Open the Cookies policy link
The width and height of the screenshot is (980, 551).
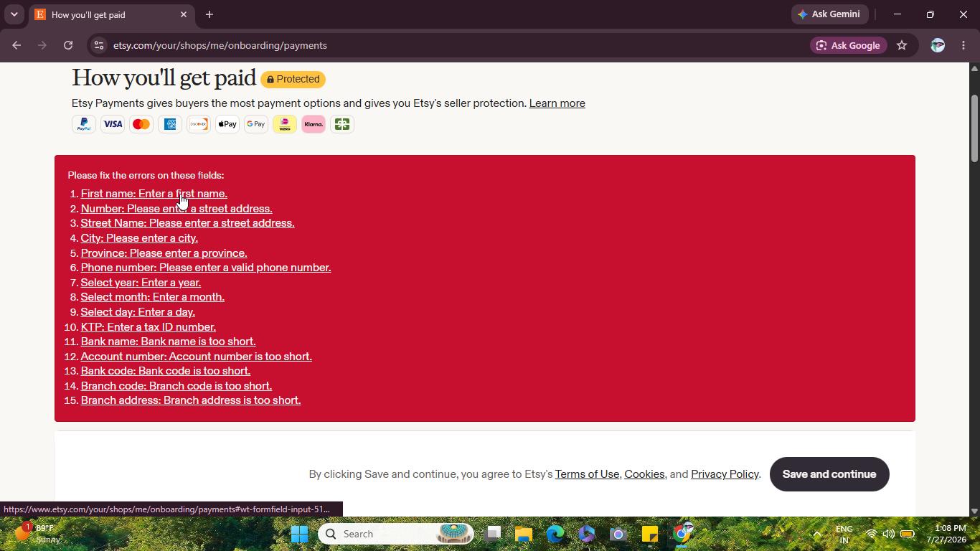coord(644,474)
